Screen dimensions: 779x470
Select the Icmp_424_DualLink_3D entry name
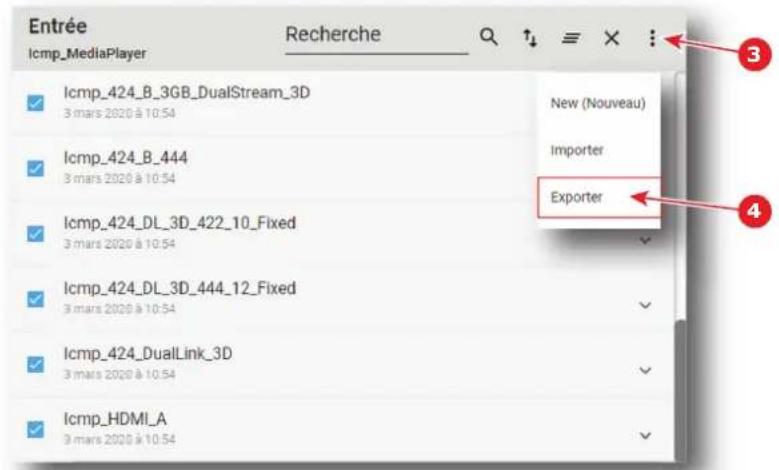148,354
